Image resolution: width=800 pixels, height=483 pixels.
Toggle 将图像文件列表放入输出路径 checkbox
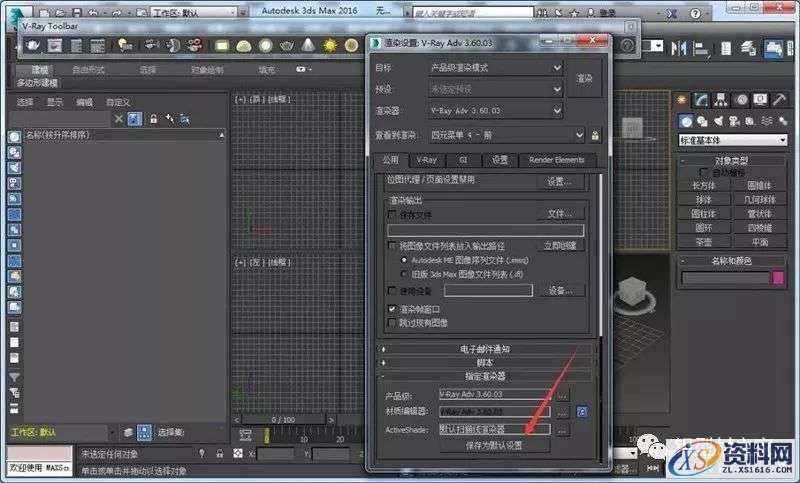coord(392,245)
